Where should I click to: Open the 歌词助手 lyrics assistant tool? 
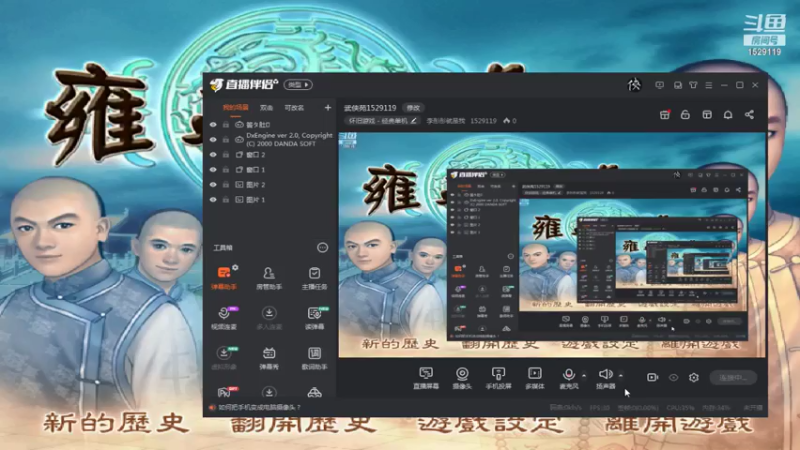tap(314, 358)
